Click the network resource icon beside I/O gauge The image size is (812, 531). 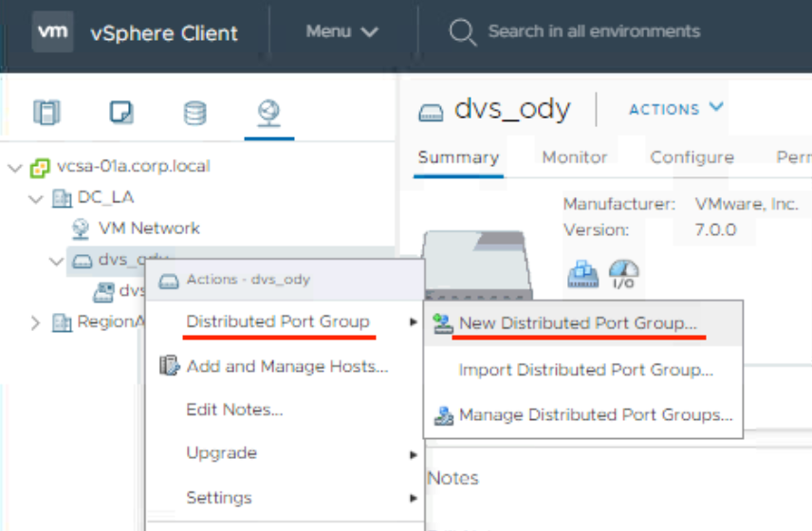[x=583, y=274]
